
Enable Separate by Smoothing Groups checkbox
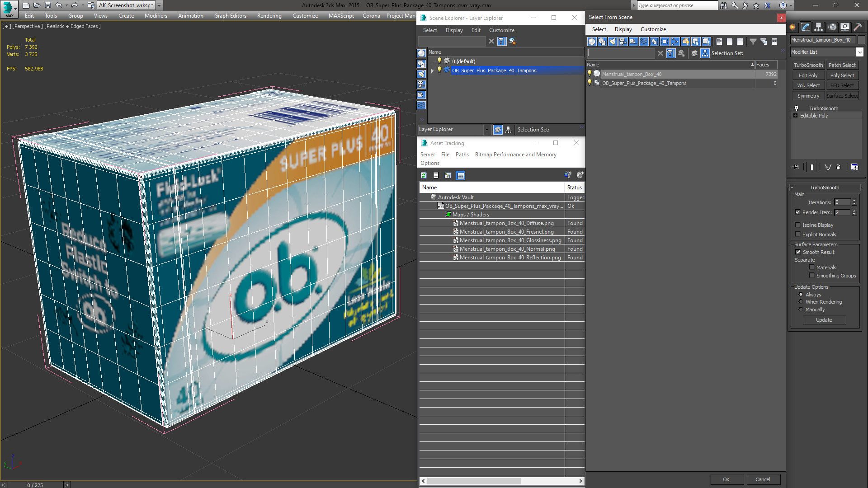point(811,276)
